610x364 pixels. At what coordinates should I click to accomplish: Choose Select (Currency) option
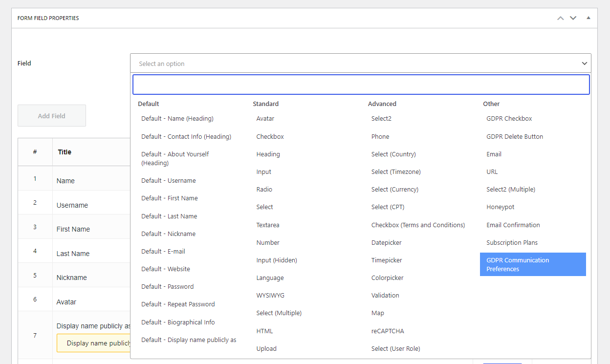click(x=395, y=190)
